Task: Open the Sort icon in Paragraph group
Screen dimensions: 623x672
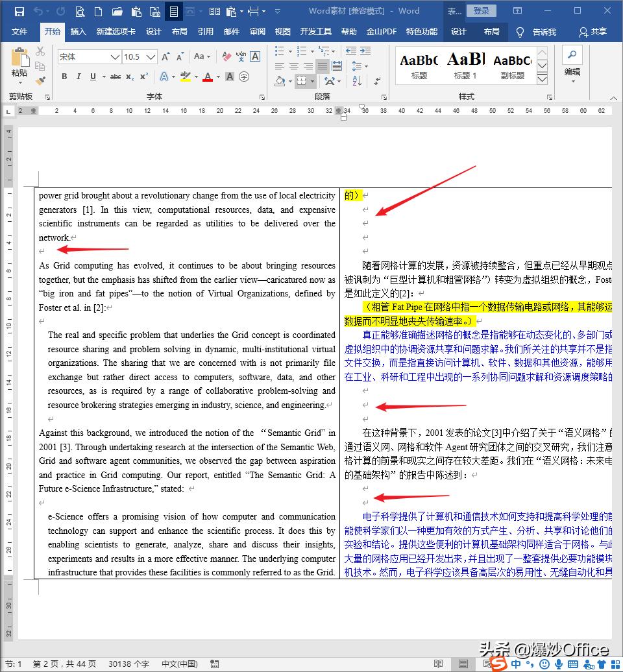Action: (x=356, y=80)
